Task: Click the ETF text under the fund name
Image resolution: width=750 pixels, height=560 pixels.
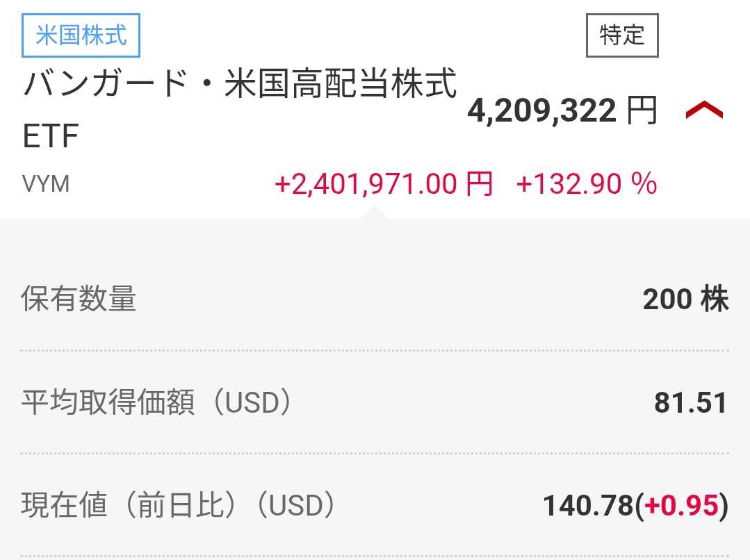Action: (x=50, y=137)
